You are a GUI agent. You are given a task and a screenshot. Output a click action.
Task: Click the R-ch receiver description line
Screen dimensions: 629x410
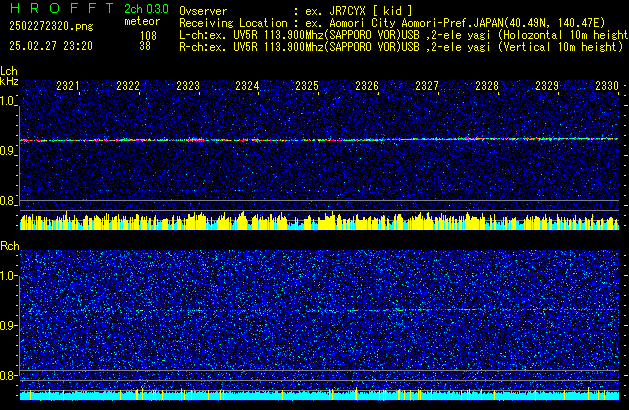tap(401, 47)
